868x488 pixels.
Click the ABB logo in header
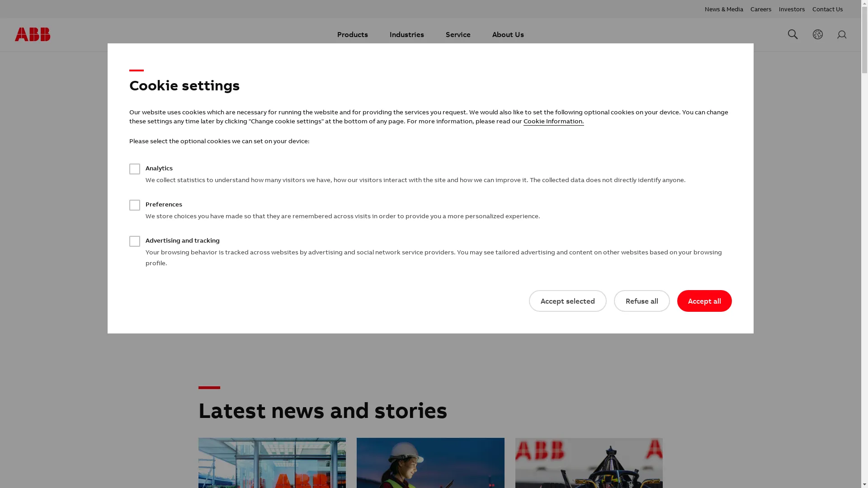33,34
